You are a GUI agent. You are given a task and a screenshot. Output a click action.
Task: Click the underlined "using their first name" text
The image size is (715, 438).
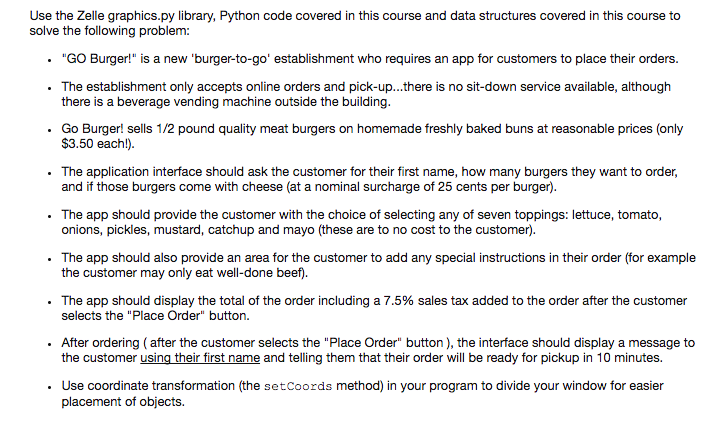(x=200, y=358)
